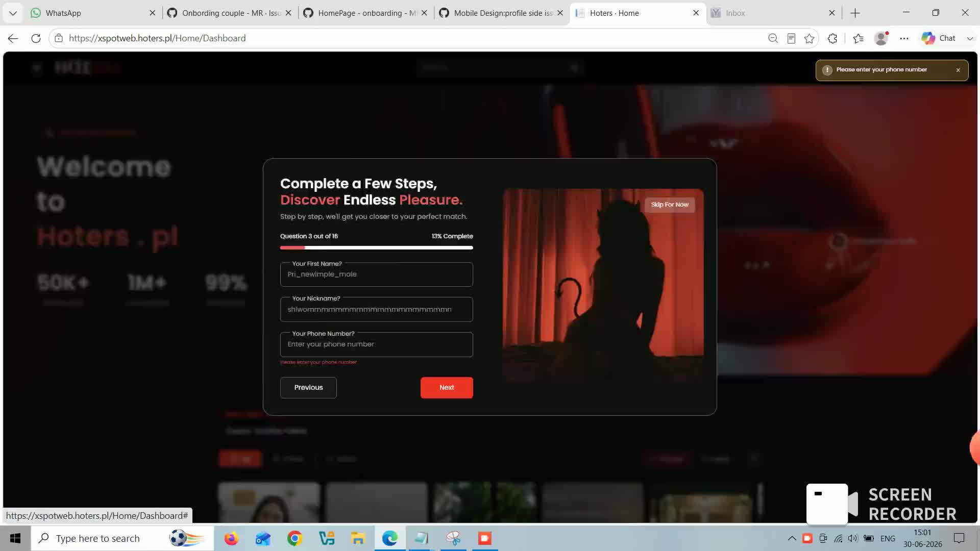The image size is (980, 551).
Task: Click the taskbar search box
Action: click(122, 538)
